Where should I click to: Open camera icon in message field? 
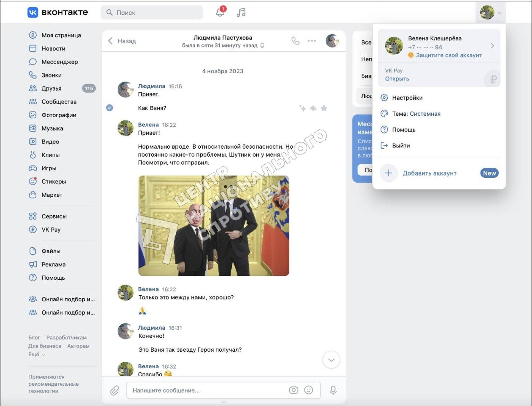[x=293, y=390]
